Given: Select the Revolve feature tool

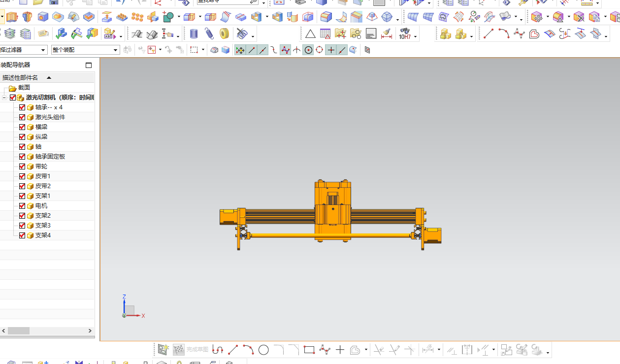Looking at the screenshot, I should (28, 18).
